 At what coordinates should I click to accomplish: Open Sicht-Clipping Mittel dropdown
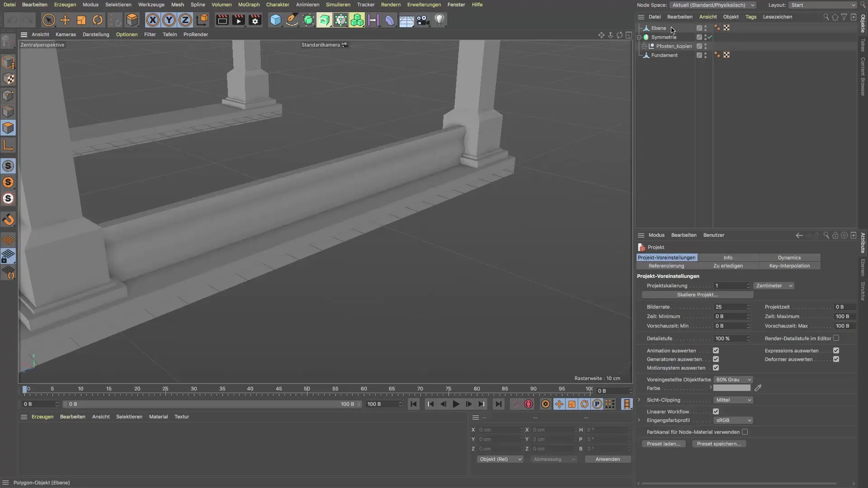point(733,400)
